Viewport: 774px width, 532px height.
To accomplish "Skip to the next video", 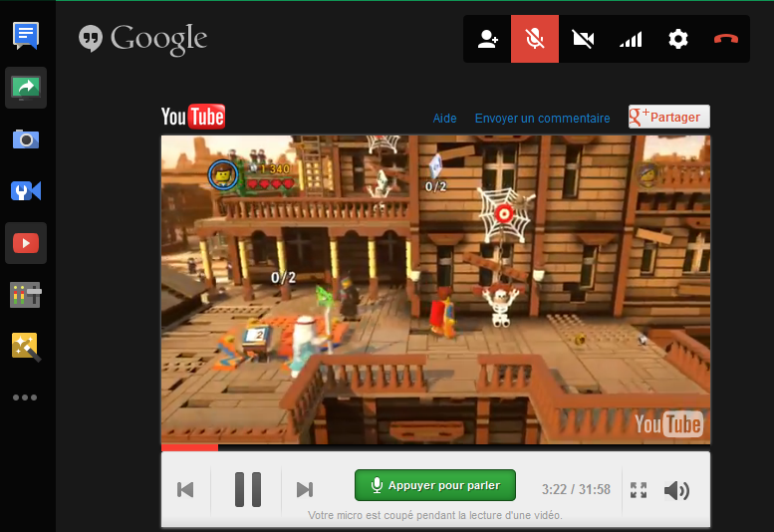I will [305, 489].
